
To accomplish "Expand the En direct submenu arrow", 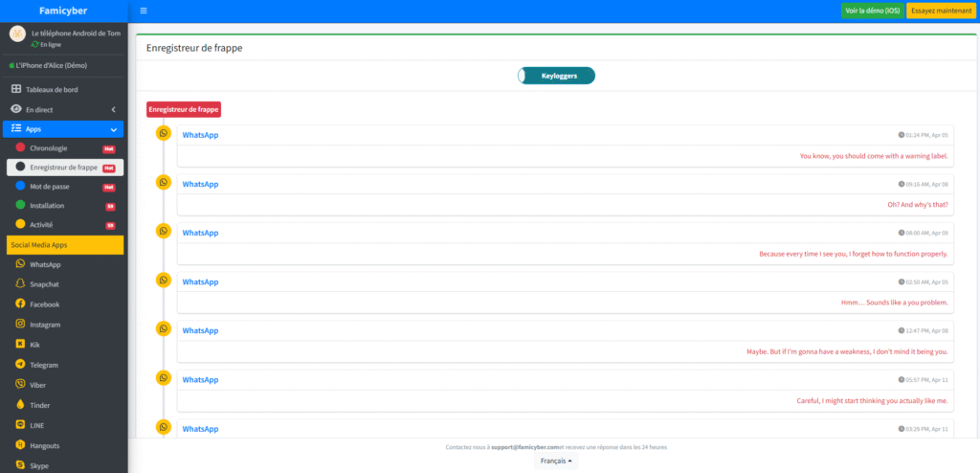I will [x=113, y=109].
